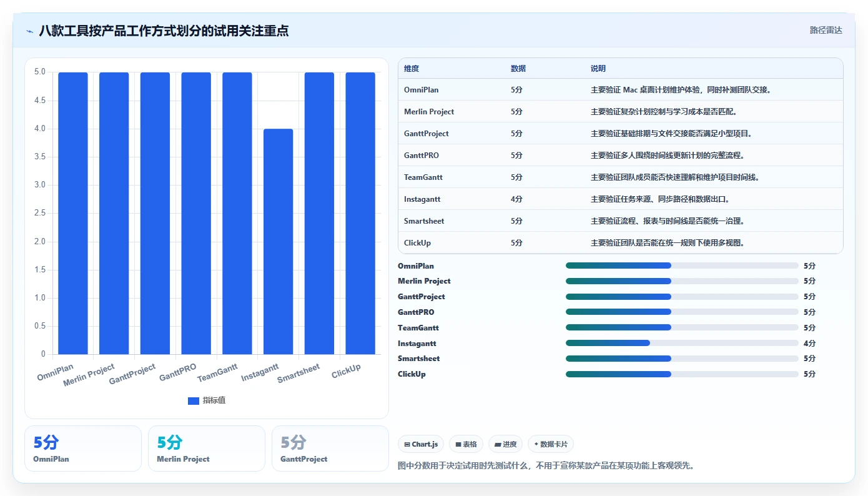
Task: Click Smartsheet in the table
Action: click(x=424, y=221)
